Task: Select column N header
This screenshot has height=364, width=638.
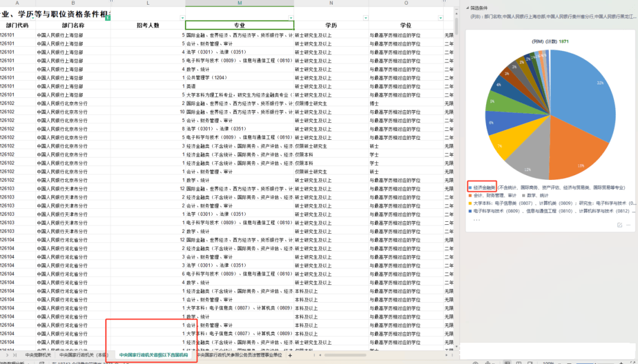Action: click(x=331, y=3)
